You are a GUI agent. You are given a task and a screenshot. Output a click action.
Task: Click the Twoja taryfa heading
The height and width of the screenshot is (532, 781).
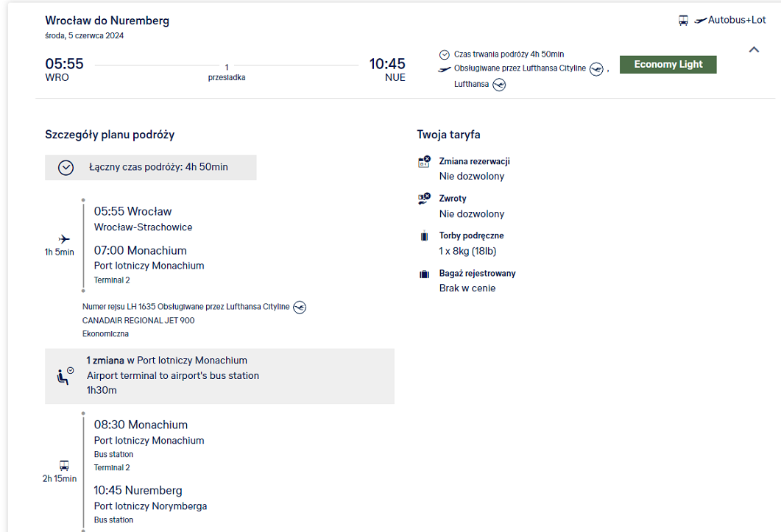tap(449, 135)
